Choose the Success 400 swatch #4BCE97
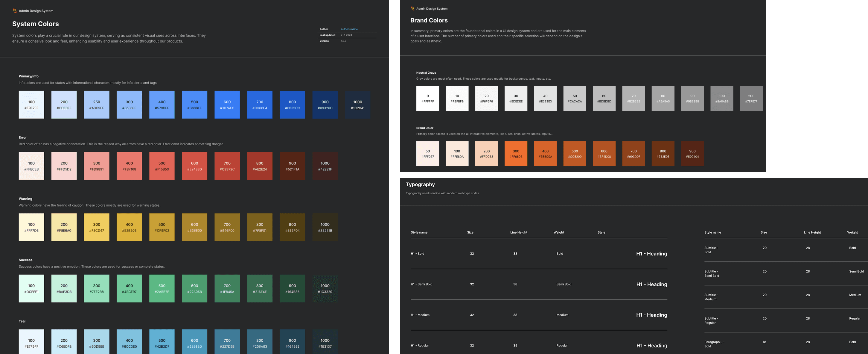Image resolution: width=868 pixels, height=354 pixels. (130, 288)
